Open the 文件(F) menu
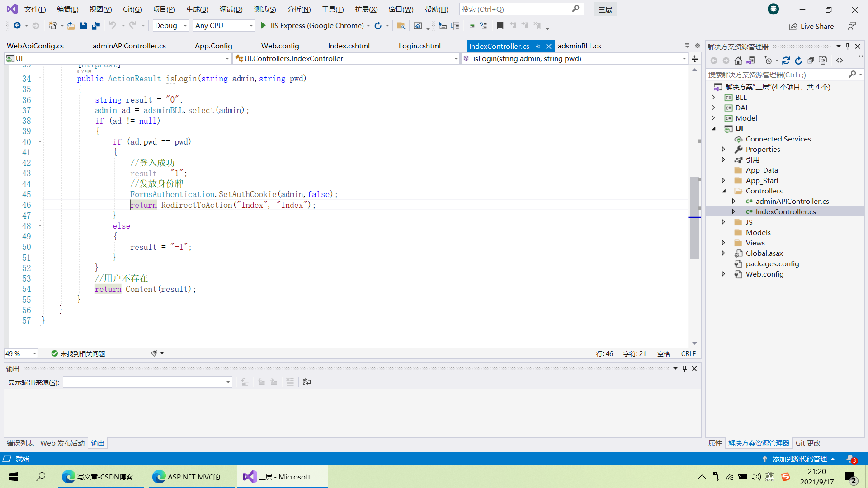868x488 pixels. 35,9
